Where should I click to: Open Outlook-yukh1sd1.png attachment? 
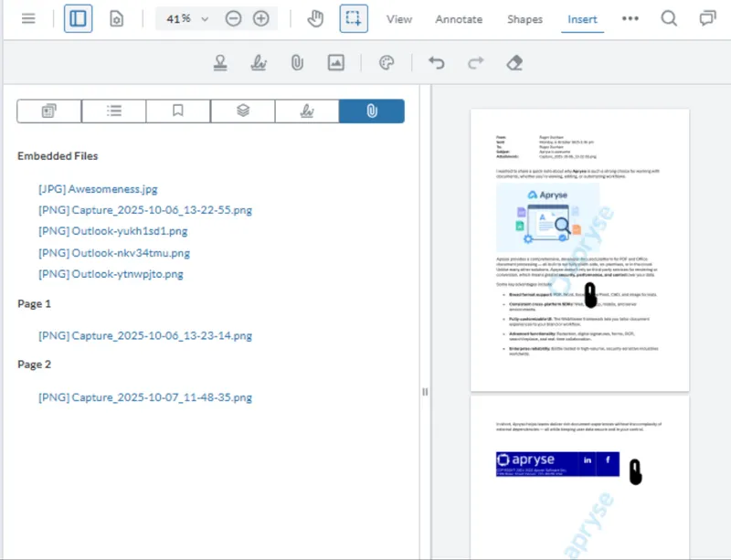(x=112, y=231)
